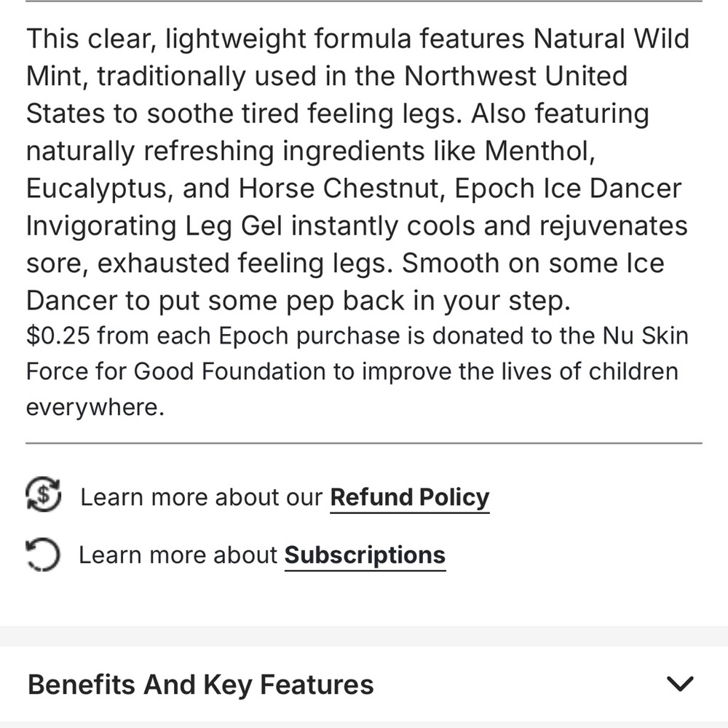Click the words 'Natural Wild' in the description
Image resolution: width=728 pixels, height=728 pixels.
pos(611,38)
